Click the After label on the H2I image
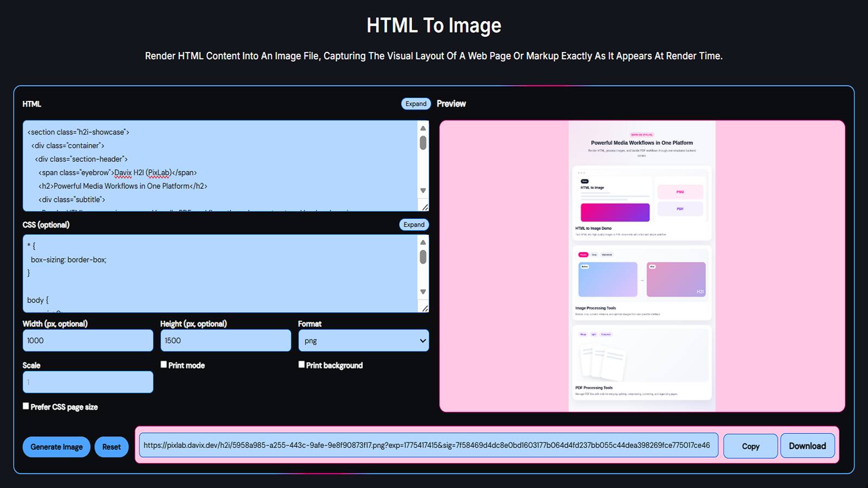 coord(653,267)
